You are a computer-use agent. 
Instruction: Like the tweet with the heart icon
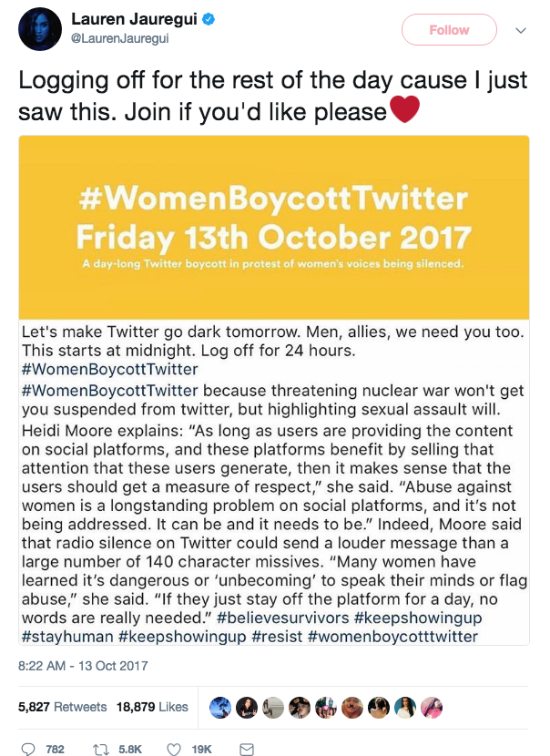(173, 749)
